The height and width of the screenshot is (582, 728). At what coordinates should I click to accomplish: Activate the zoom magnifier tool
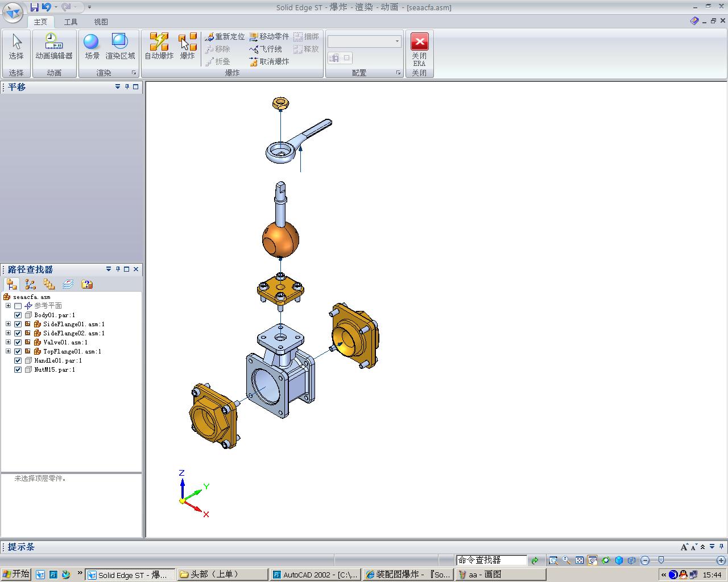coord(566,560)
